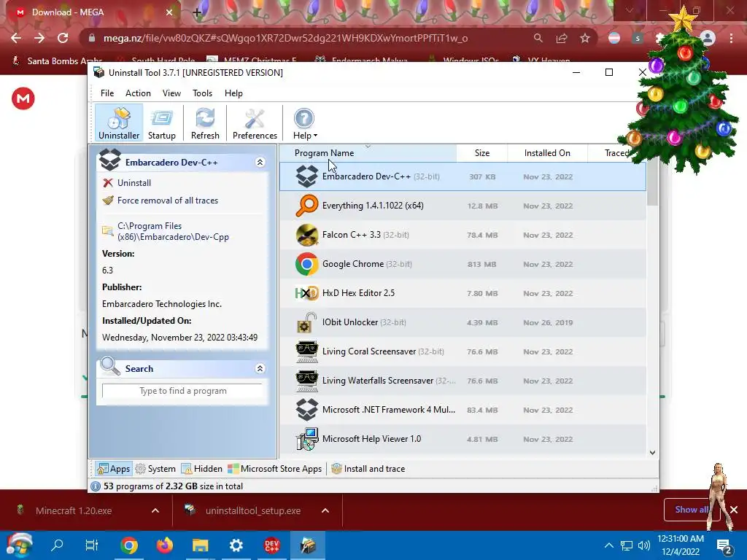The image size is (747, 560).
Task: Switch to the System tab
Action: pyautogui.click(x=155, y=469)
